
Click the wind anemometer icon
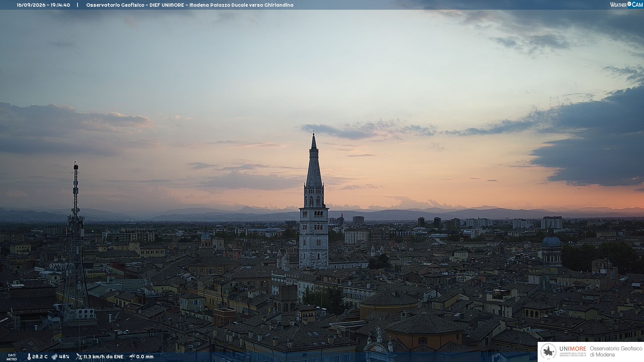coord(79,357)
